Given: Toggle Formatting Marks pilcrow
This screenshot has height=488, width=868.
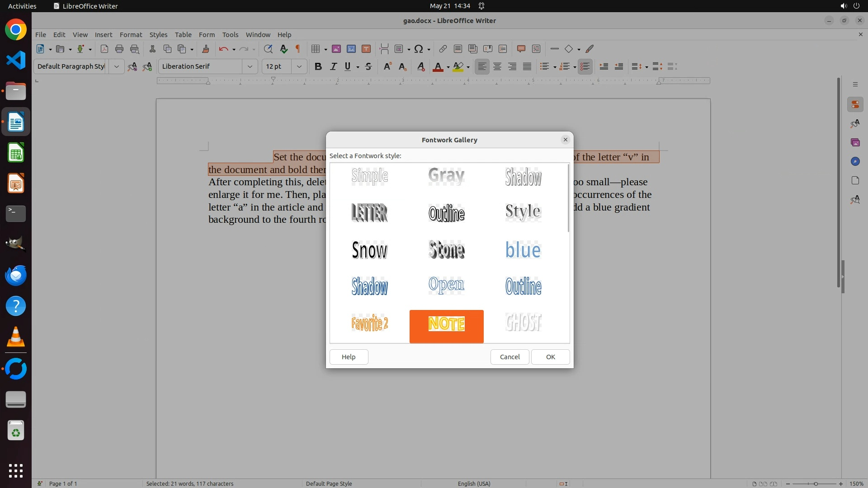Looking at the screenshot, I should click(x=298, y=49).
